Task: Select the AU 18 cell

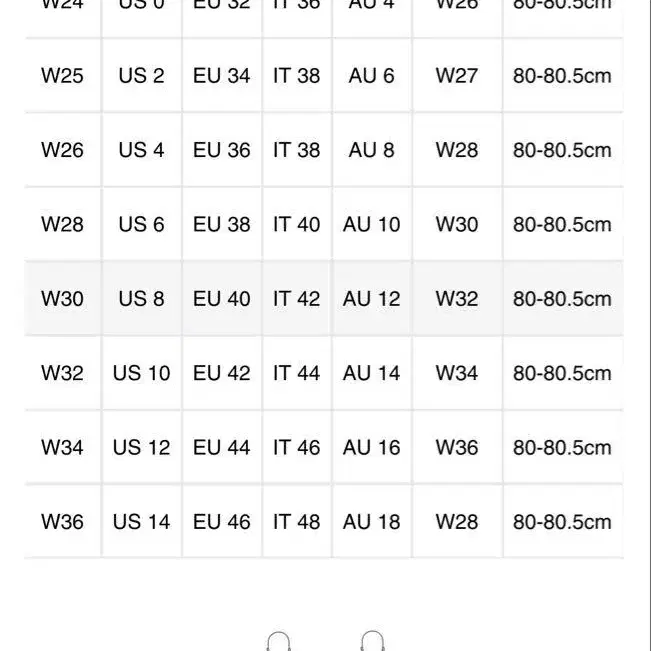Action: 372,521
